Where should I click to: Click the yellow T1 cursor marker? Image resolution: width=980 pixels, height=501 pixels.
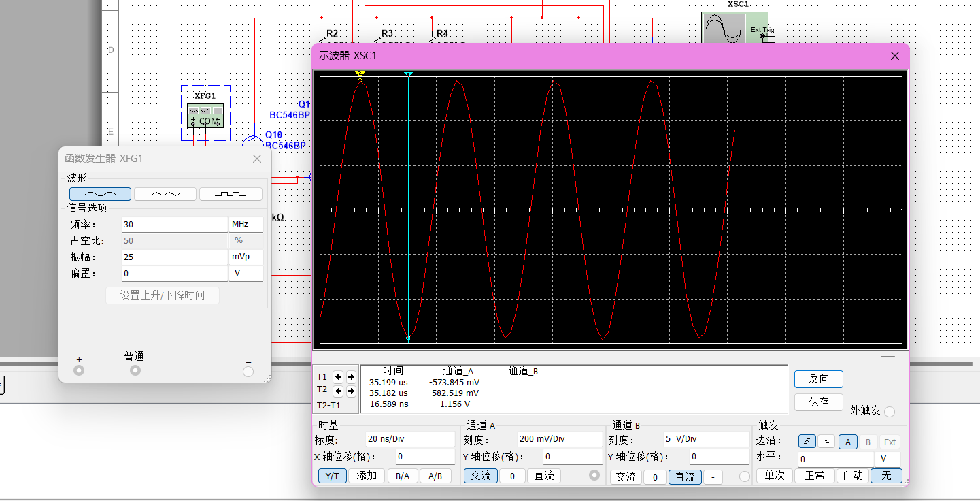(x=360, y=74)
